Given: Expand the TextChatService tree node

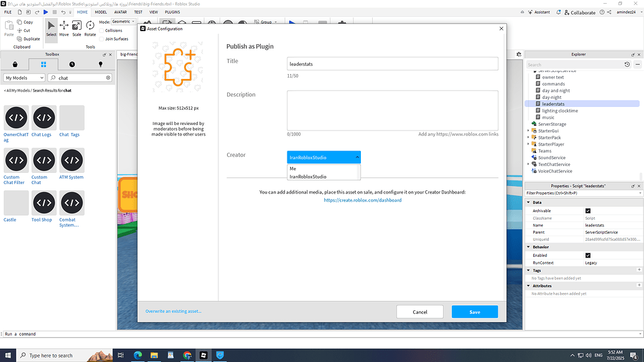Looking at the screenshot, I should coord(528,164).
